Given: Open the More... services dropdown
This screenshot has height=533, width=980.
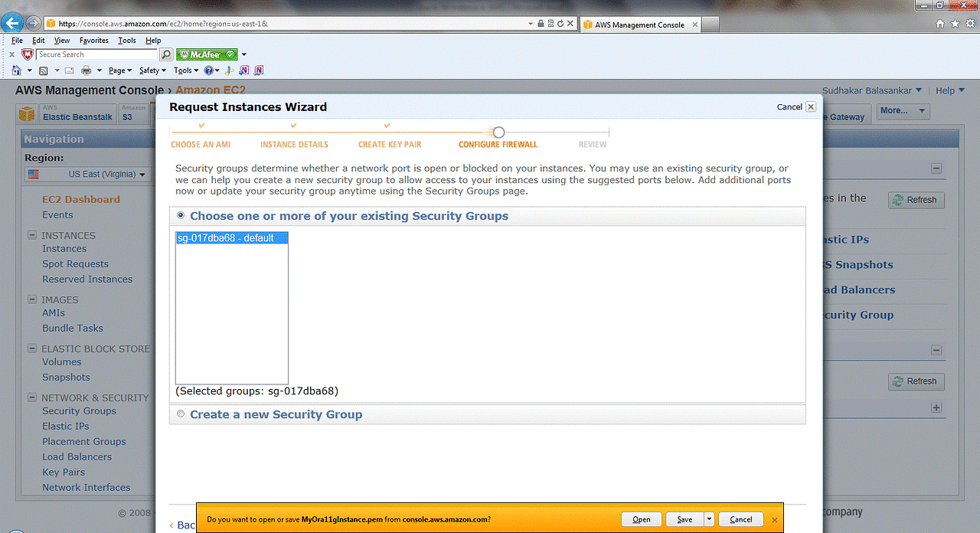Looking at the screenshot, I should pos(903,111).
